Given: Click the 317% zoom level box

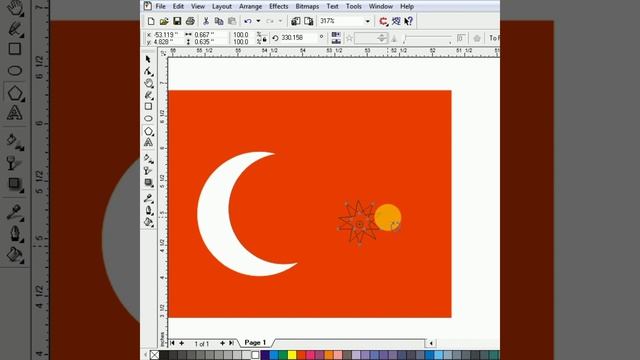Looking at the screenshot, I should pos(341,21).
